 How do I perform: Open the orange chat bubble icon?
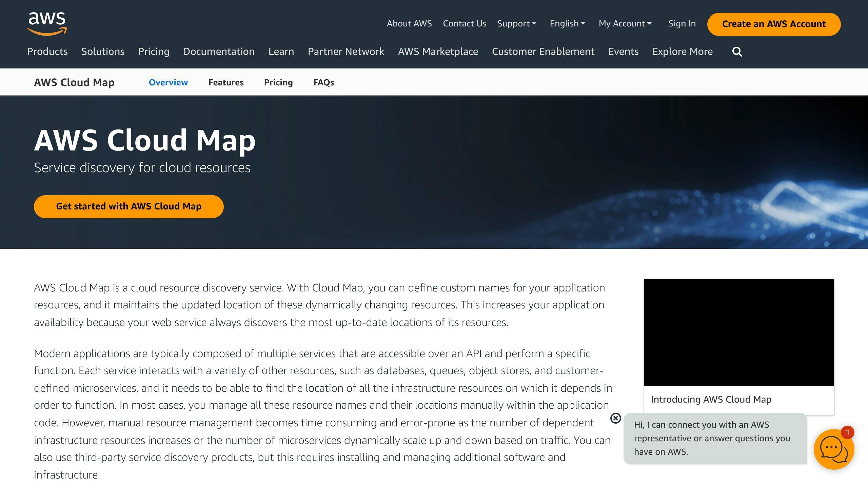tap(834, 449)
